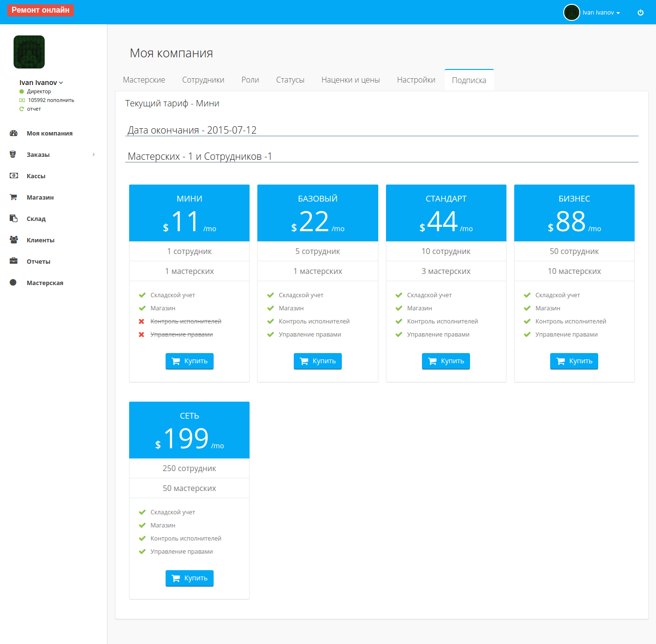Click the power logout icon in header
The width and height of the screenshot is (656, 644).
(640, 13)
